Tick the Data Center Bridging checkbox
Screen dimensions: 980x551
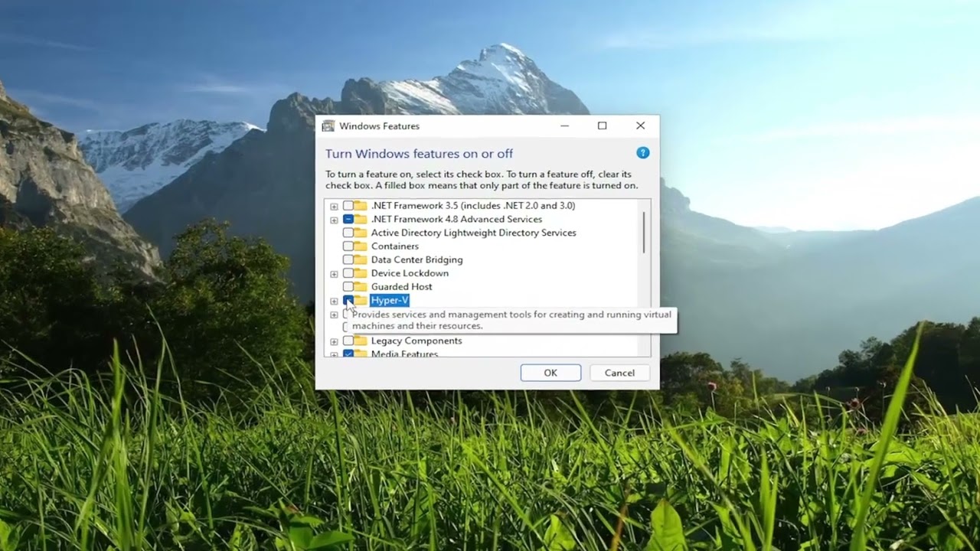pos(348,260)
